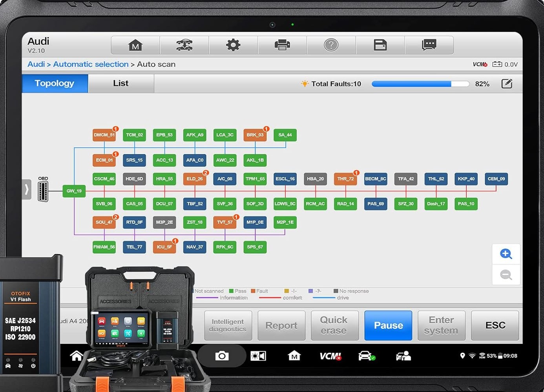Image resolution: width=544 pixels, height=392 pixels.
Task: Click the edit note icon beside 82%
Action: (x=507, y=83)
